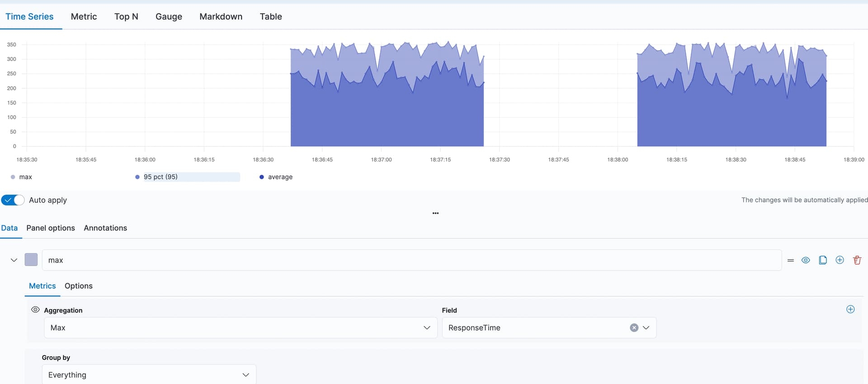Collapse the max series section

tap(14, 260)
